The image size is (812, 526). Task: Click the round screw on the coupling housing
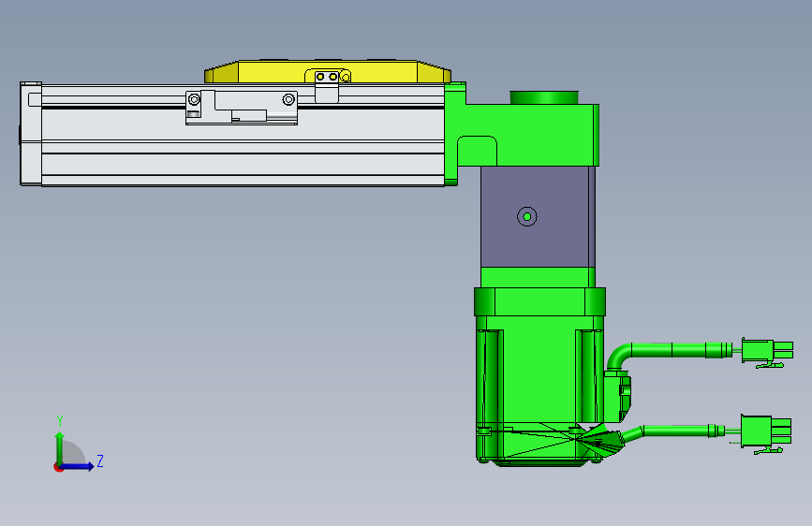(527, 217)
